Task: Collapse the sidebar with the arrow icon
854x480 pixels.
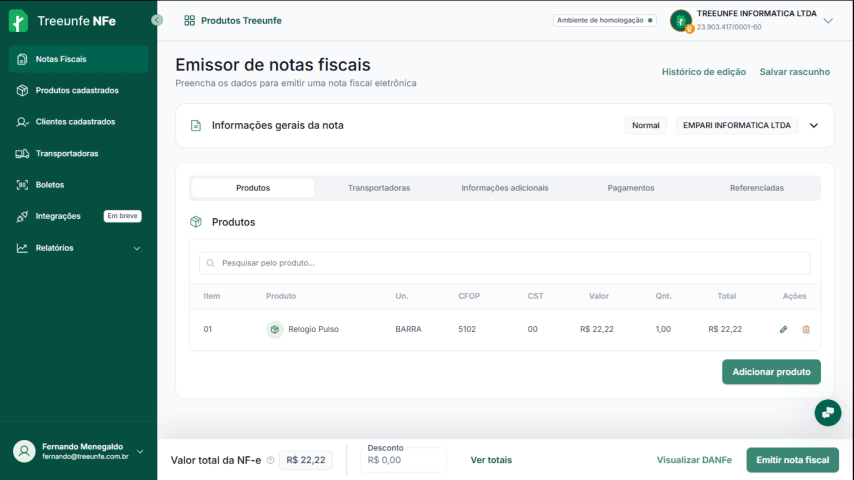Action: [157, 20]
